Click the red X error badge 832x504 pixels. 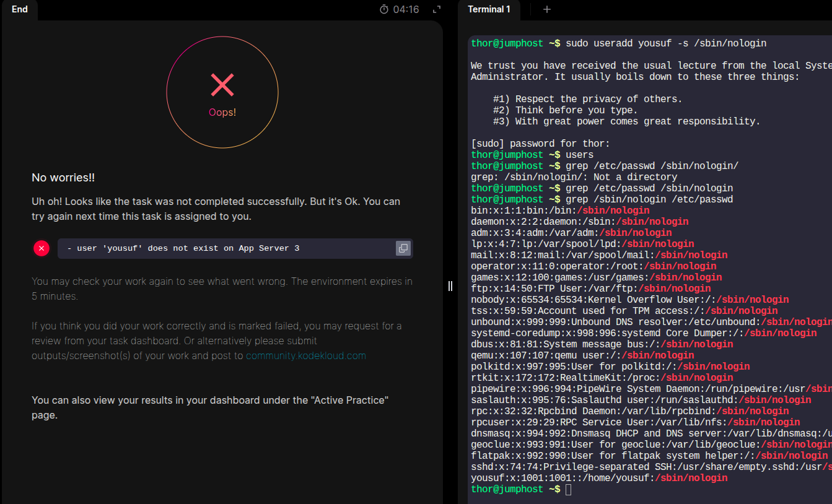42,248
